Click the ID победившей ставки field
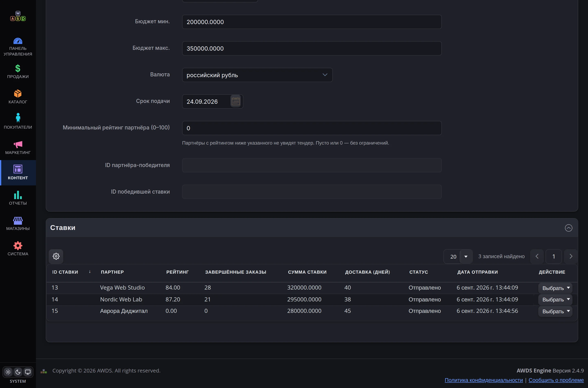The width and height of the screenshot is (588, 388). [x=312, y=192]
